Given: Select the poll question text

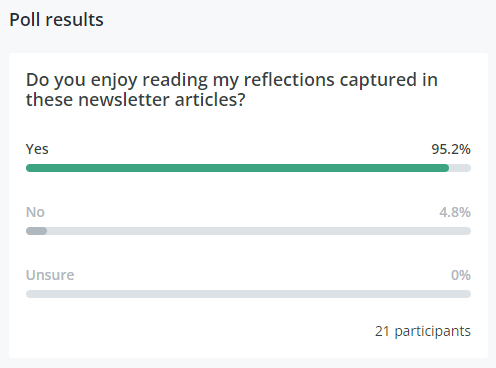Looking at the screenshot, I should click(x=232, y=90).
